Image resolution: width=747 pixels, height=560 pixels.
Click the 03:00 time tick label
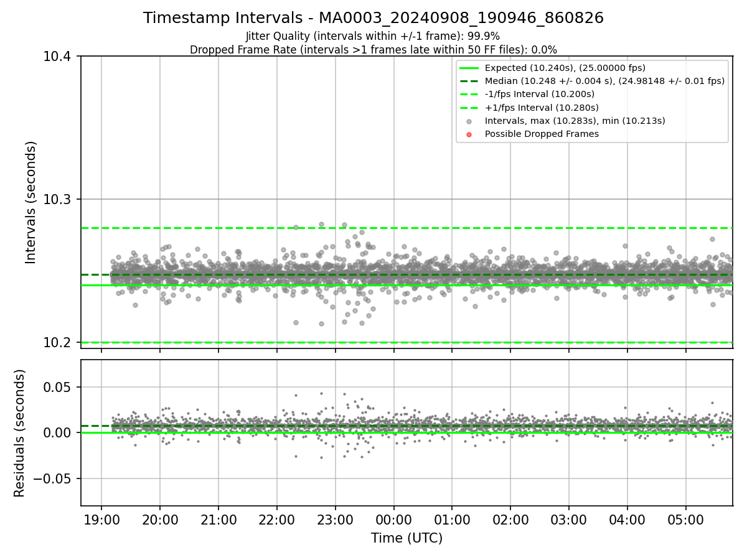(x=569, y=519)
